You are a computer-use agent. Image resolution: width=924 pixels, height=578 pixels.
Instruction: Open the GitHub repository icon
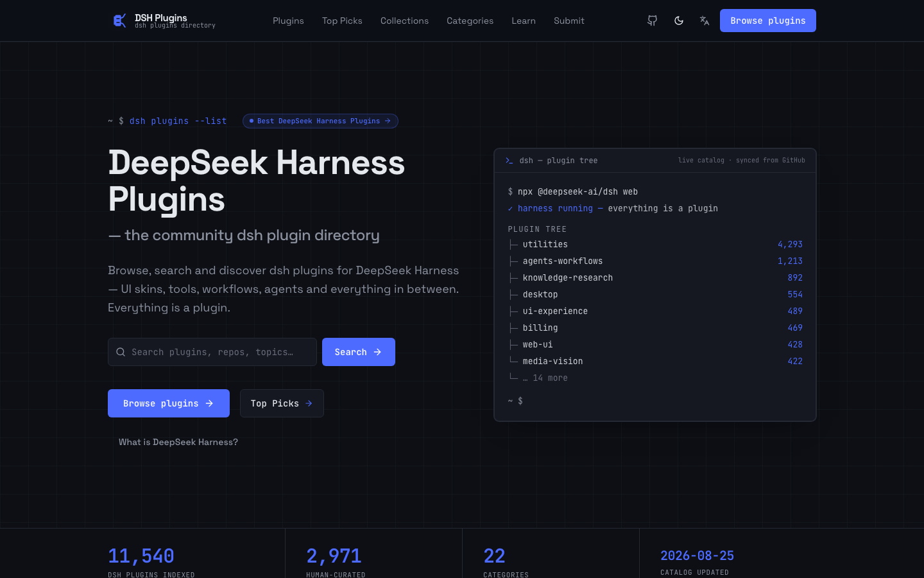(653, 21)
